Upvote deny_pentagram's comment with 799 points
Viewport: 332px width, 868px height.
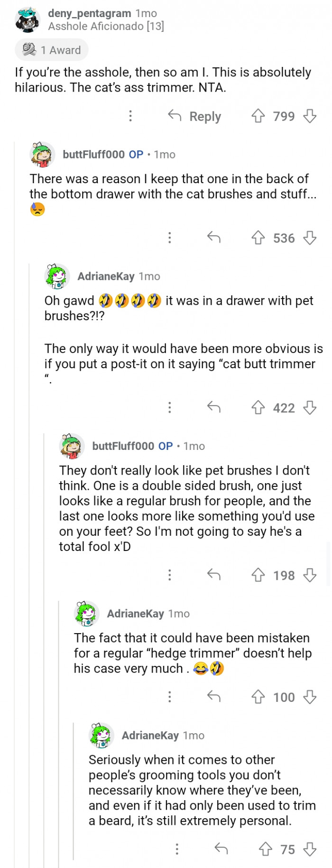pyautogui.click(x=258, y=116)
